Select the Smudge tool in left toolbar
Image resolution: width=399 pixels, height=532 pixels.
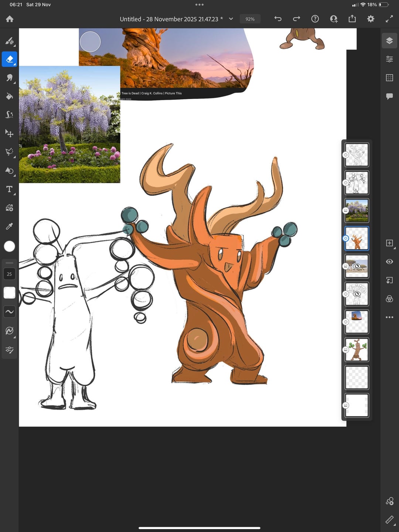[x=10, y=78]
